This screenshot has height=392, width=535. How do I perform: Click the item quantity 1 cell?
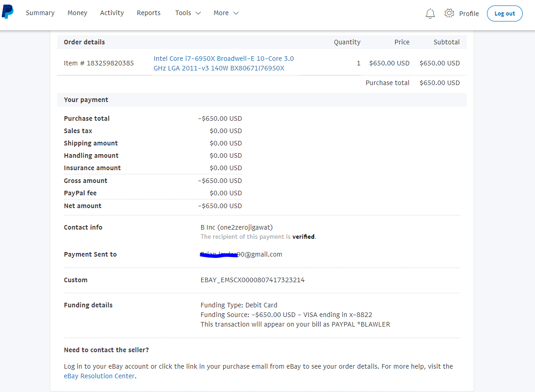coord(358,63)
